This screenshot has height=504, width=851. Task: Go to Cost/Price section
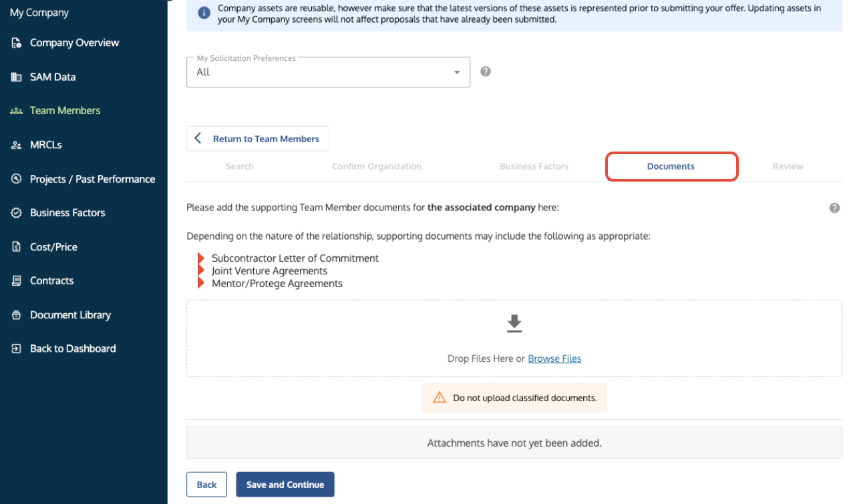53,247
